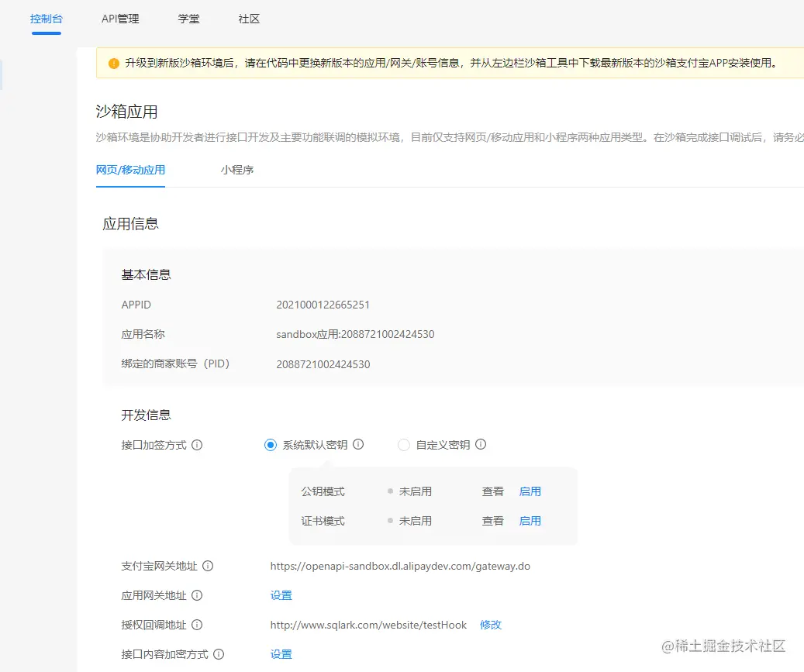
Task: Click info icon beside 应用网关地址
Action: [197, 595]
